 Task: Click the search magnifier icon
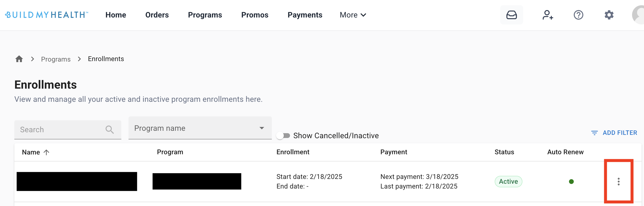click(109, 130)
